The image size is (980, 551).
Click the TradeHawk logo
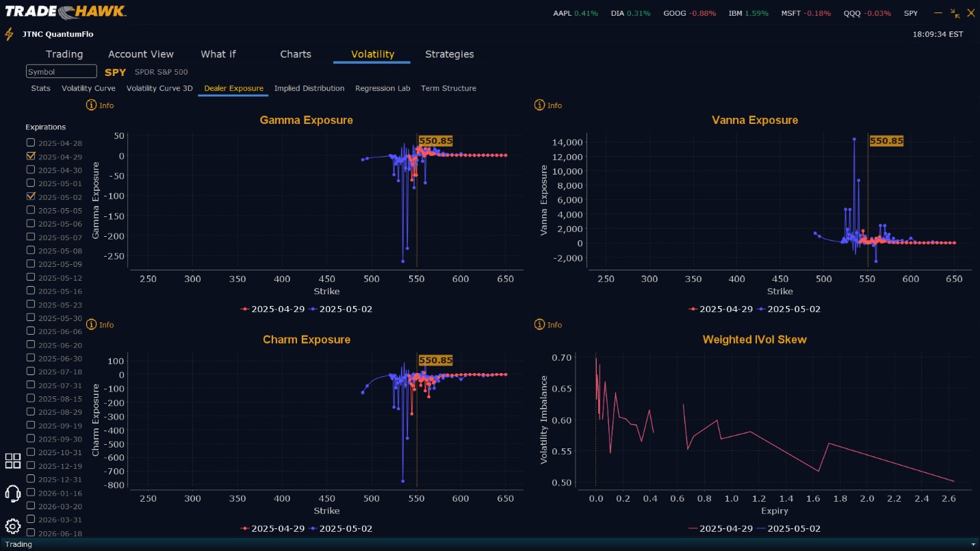click(66, 11)
